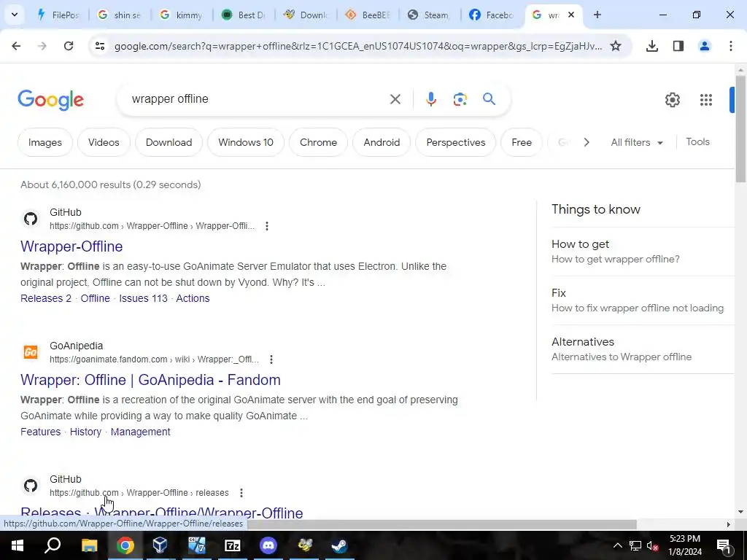
Task: Open Alternatives to Wrapper offline
Action: pos(642,349)
